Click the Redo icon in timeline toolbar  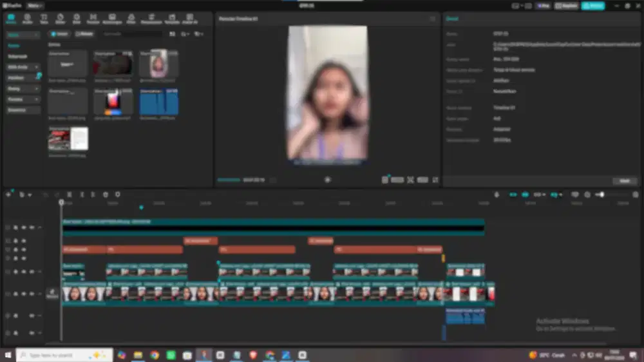pyautogui.click(x=57, y=195)
